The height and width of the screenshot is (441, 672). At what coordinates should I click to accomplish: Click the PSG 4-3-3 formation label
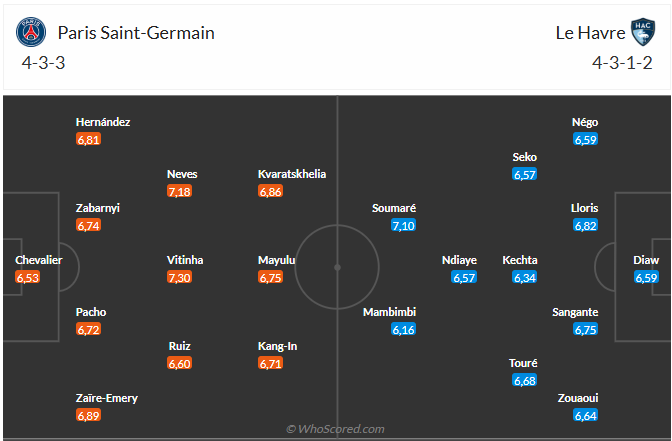43,63
